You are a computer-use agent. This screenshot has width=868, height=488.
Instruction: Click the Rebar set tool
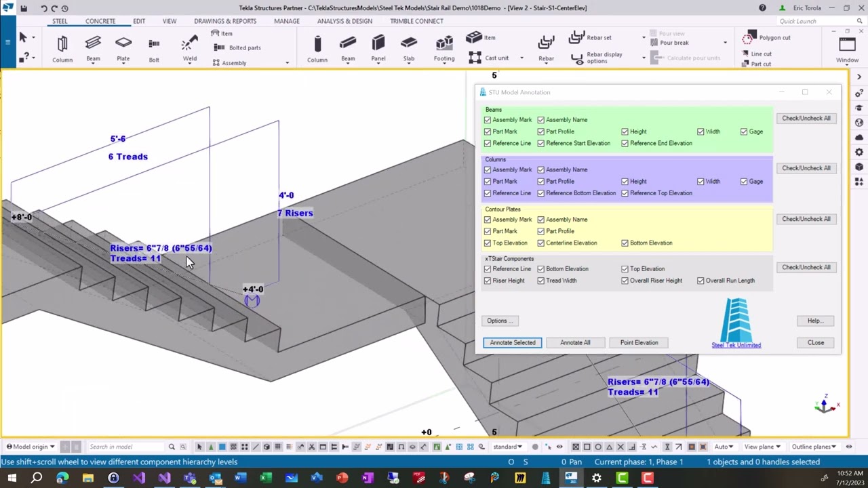tap(591, 37)
